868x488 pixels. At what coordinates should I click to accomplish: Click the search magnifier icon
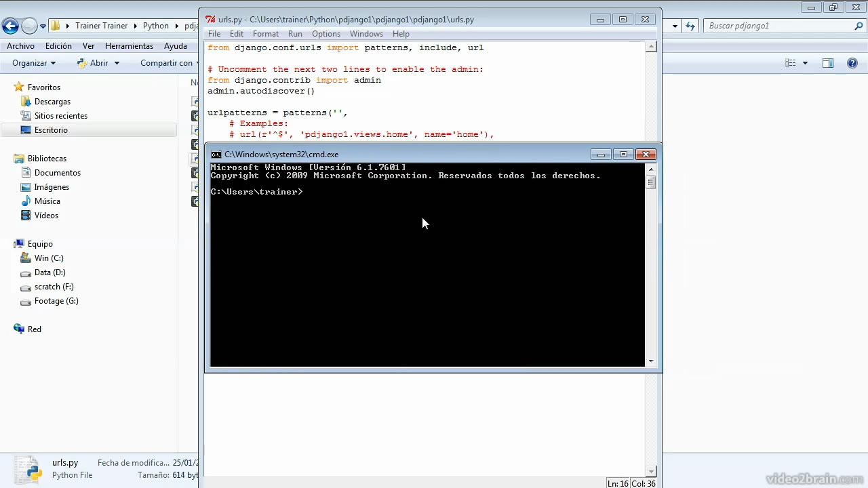pyautogui.click(x=859, y=26)
